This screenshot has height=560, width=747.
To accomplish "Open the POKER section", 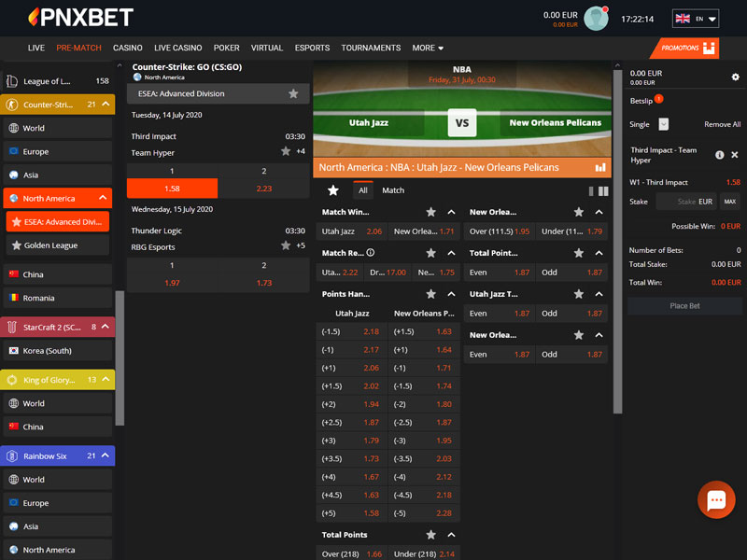I will pyautogui.click(x=227, y=49).
